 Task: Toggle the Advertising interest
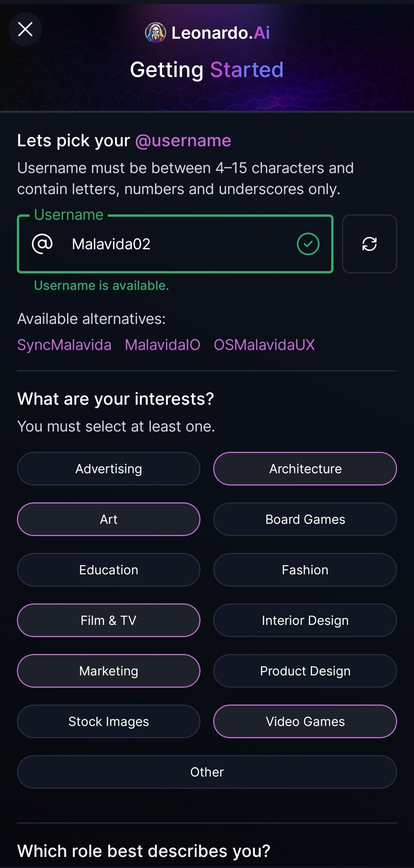pos(108,469)
